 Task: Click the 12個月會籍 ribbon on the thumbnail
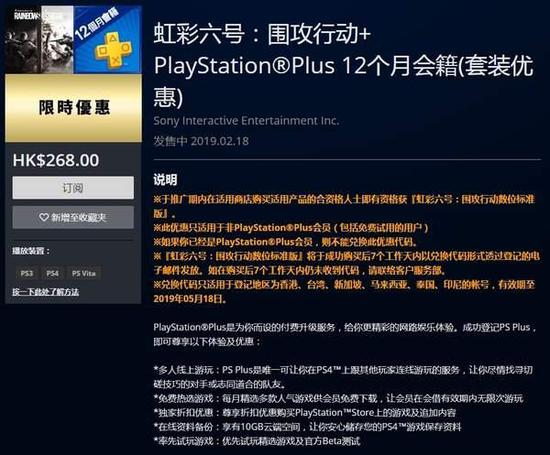click(97, 23)
